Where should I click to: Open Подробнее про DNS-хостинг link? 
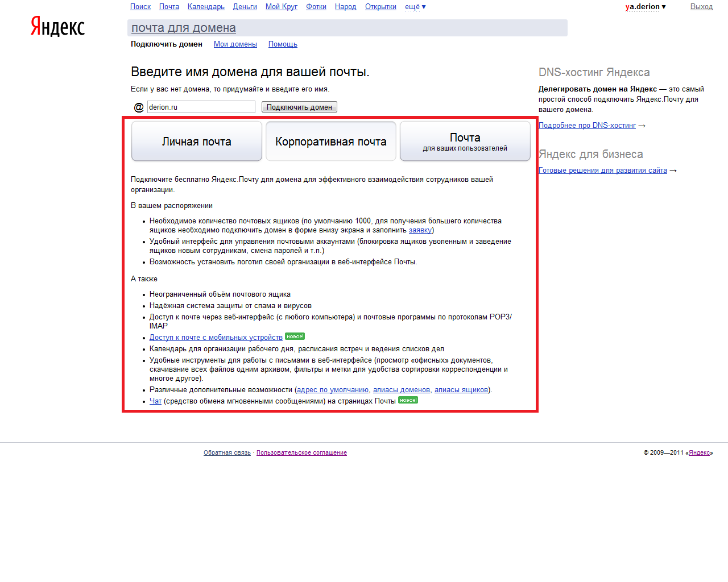(x=587, y=126)
